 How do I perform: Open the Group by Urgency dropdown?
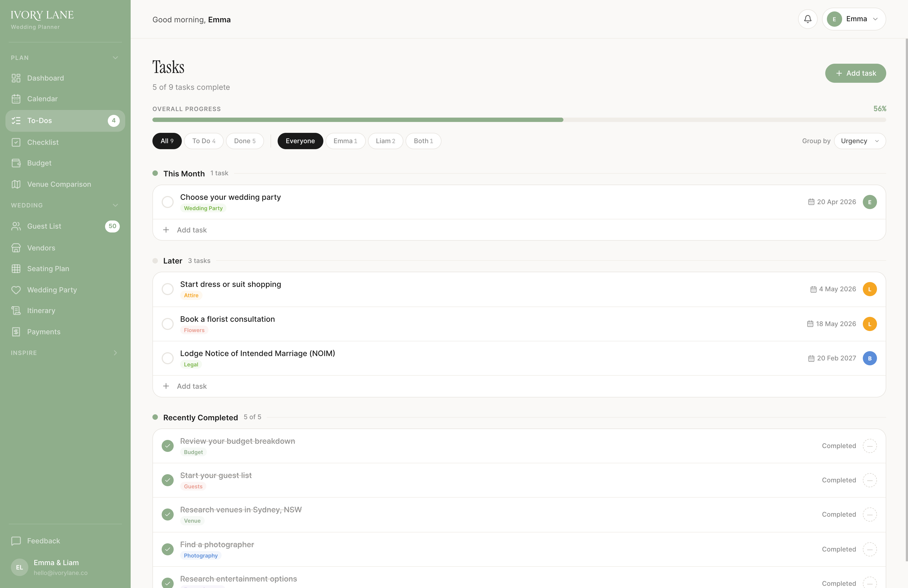coord(860,141)
